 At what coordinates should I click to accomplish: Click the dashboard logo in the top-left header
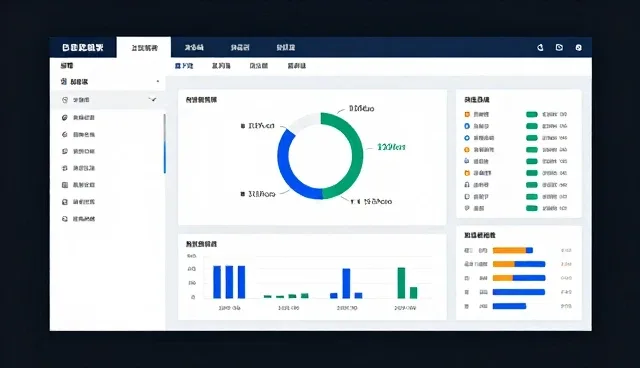coord(83,47)
